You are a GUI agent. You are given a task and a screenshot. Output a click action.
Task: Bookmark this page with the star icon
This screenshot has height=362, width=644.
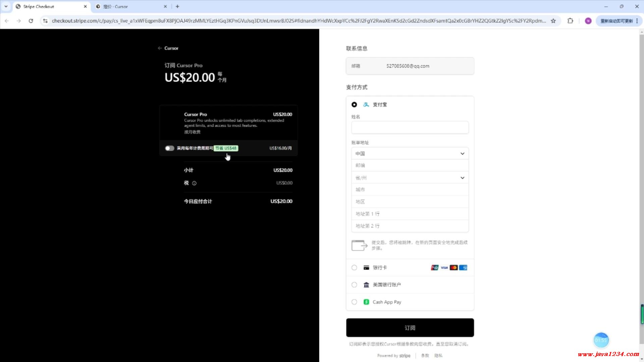(553, 21)
